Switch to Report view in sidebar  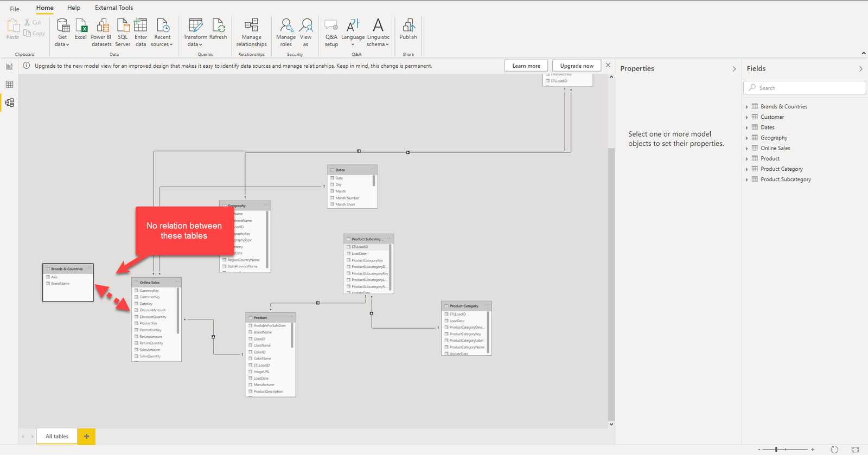point(9,67)
